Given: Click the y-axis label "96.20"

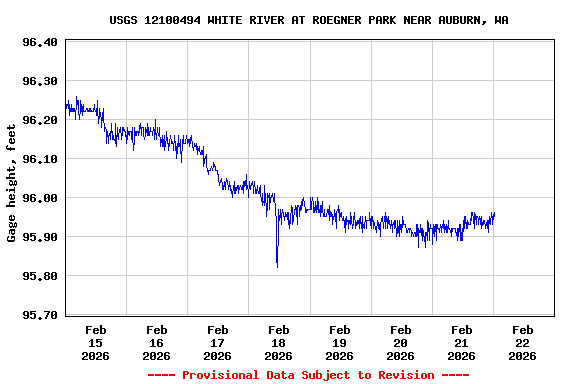Looking at the screenshot, I should [40, 120].
